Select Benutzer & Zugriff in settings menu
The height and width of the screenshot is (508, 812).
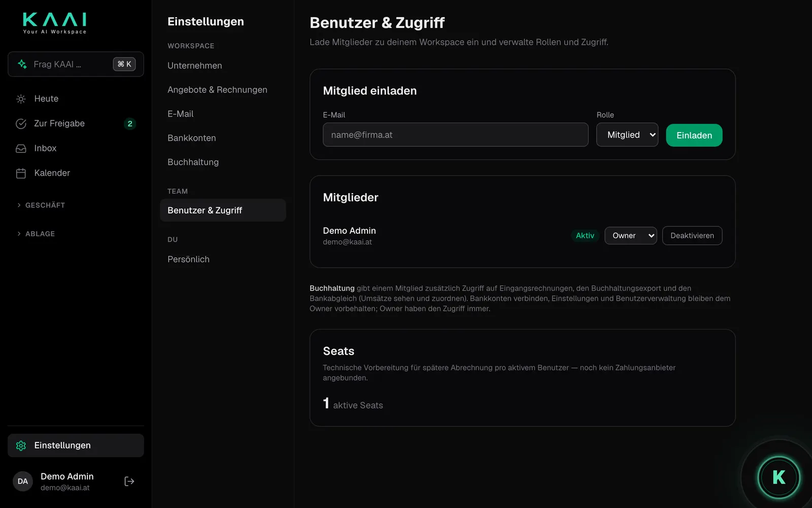(x=223, y=210)
